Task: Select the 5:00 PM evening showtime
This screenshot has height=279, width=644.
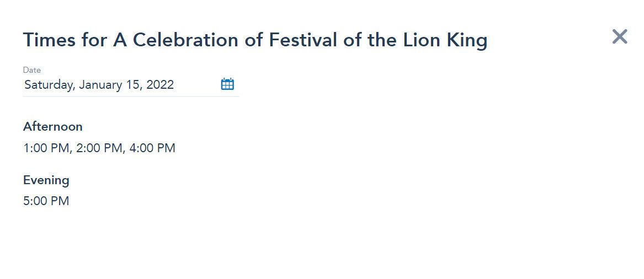Action: coord(46,201)
